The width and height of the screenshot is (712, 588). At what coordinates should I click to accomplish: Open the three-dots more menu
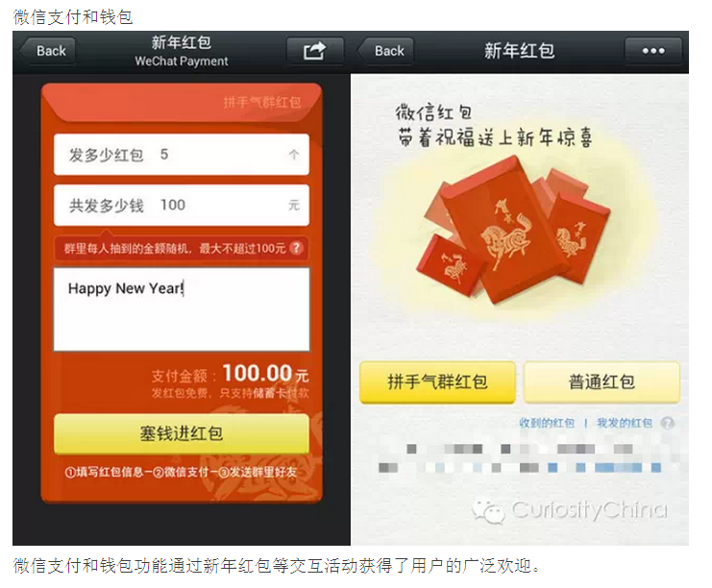[x=653, y=51]
